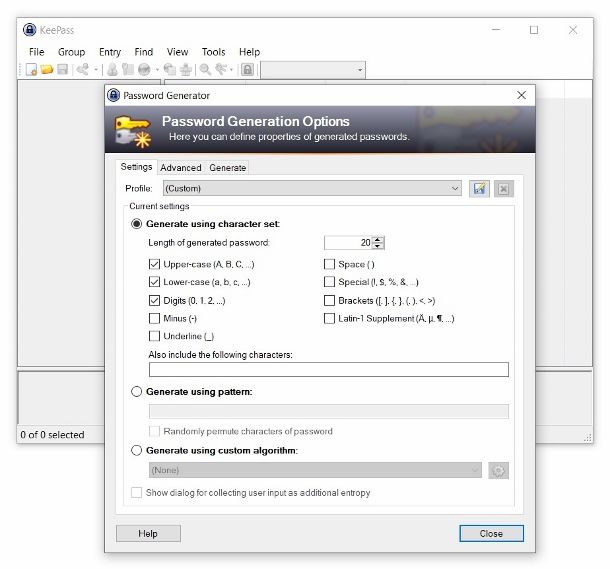
Task: Switch to the Settings tab
Action: (136, 167)
